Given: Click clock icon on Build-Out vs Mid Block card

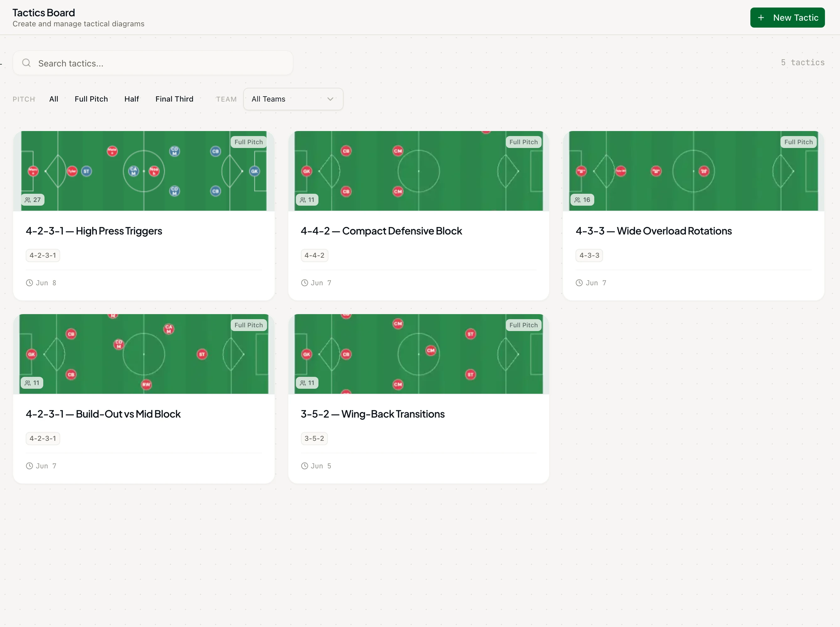Looking at the screenshot, I should coord(29,466).
